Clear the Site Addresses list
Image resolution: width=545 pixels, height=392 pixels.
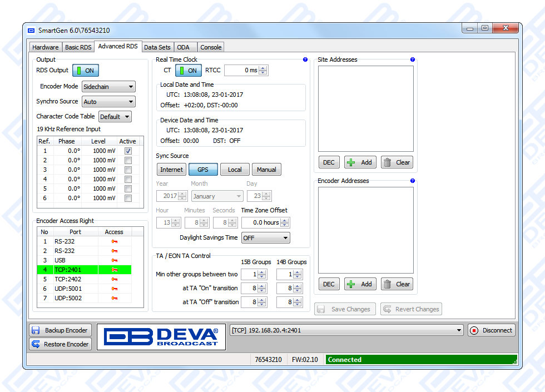[397, 162]
